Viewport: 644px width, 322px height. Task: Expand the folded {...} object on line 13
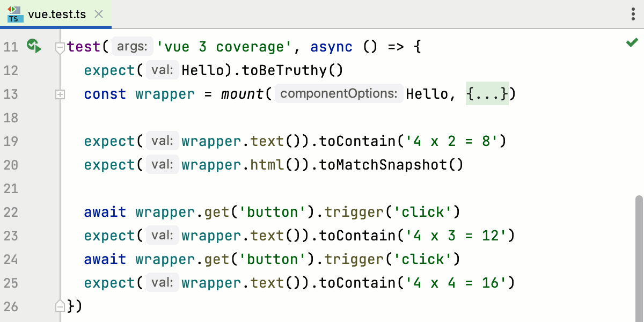coord(486,93)
